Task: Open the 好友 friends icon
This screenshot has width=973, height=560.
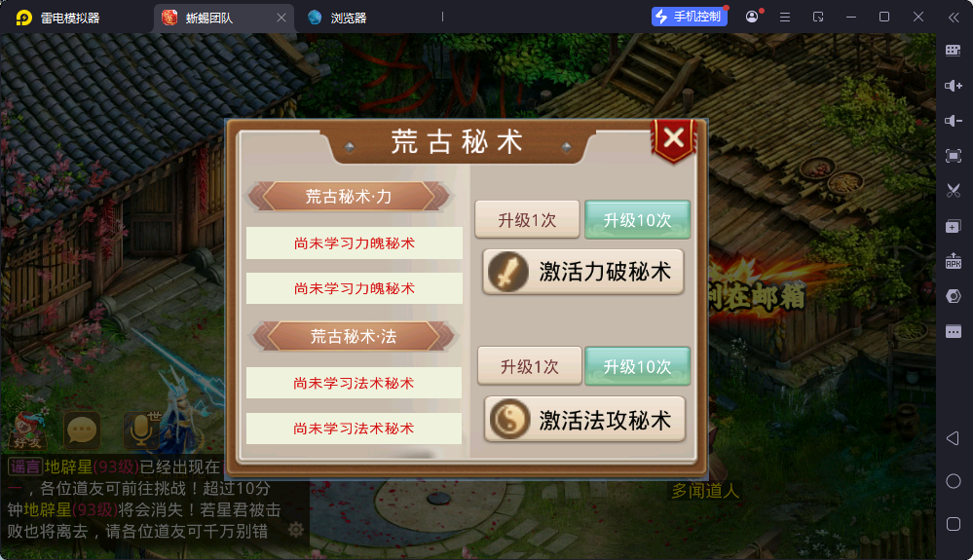Action: [x=27, y=429]
